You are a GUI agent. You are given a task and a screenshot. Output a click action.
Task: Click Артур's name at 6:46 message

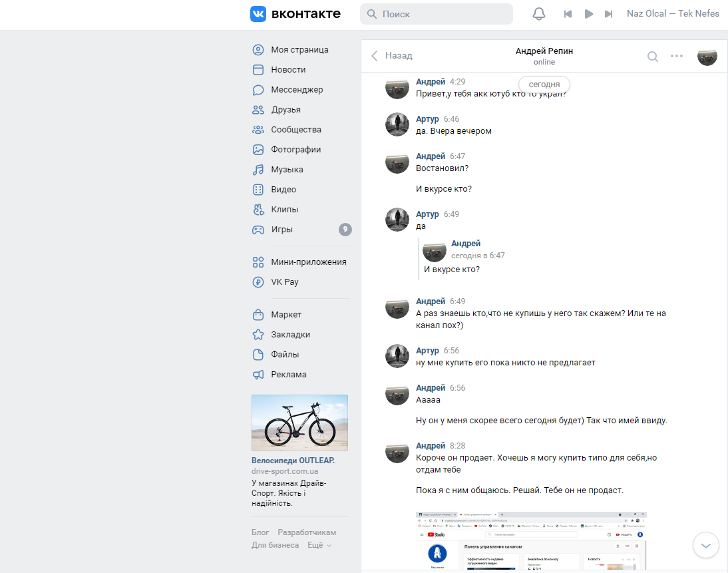[x=427, y=119]
